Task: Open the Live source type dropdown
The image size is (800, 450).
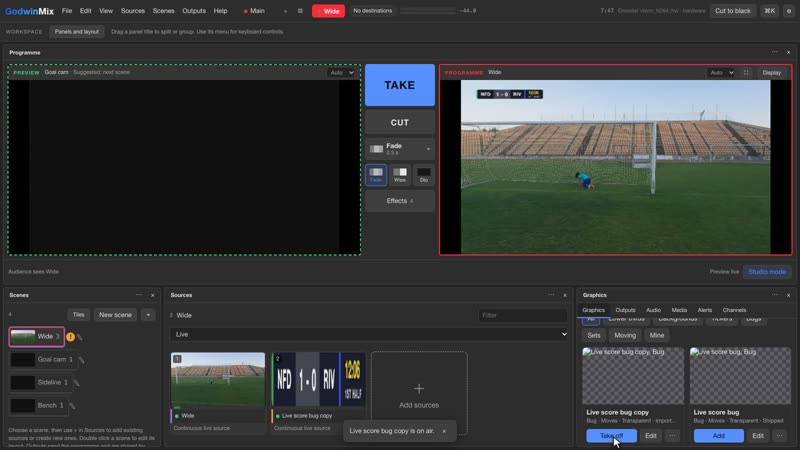Action: (369, 334)
